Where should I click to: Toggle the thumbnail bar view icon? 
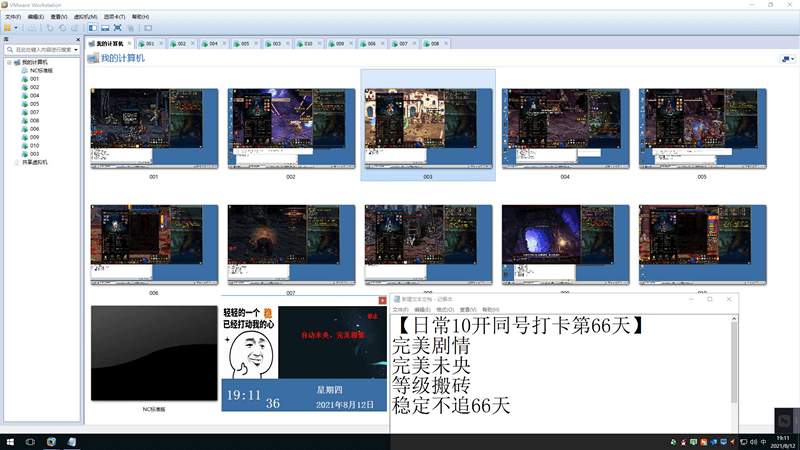[105, 28]
